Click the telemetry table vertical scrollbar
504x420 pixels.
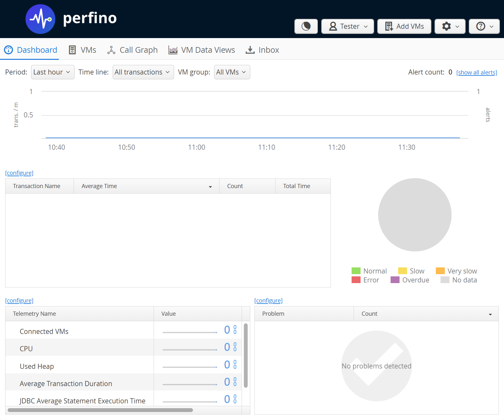246,355
